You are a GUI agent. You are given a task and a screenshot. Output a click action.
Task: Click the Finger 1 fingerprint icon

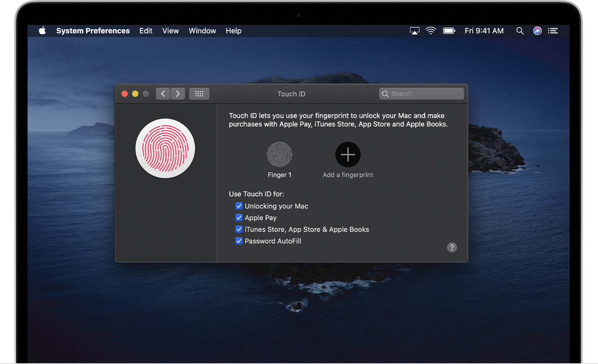click(x=279, y=155)
